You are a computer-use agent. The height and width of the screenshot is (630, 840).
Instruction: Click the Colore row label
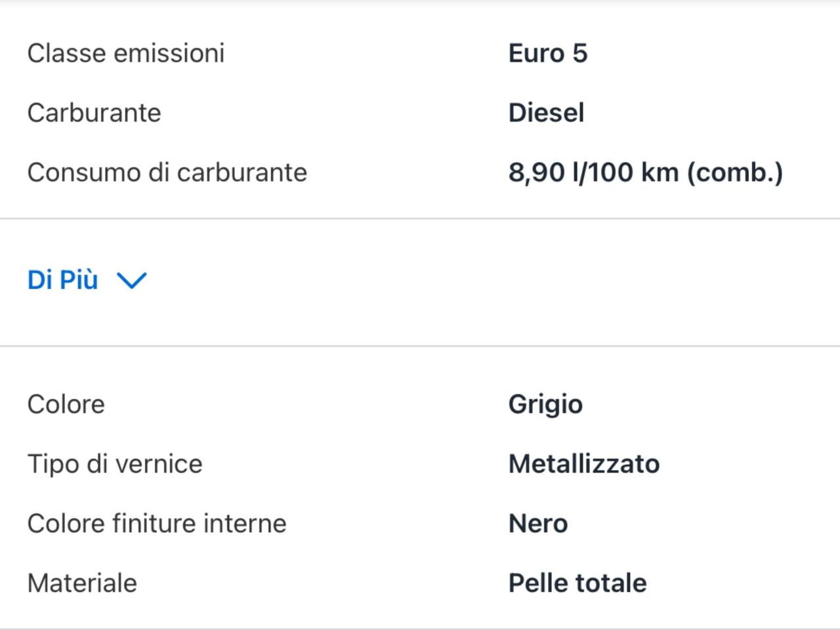(66, 404)
